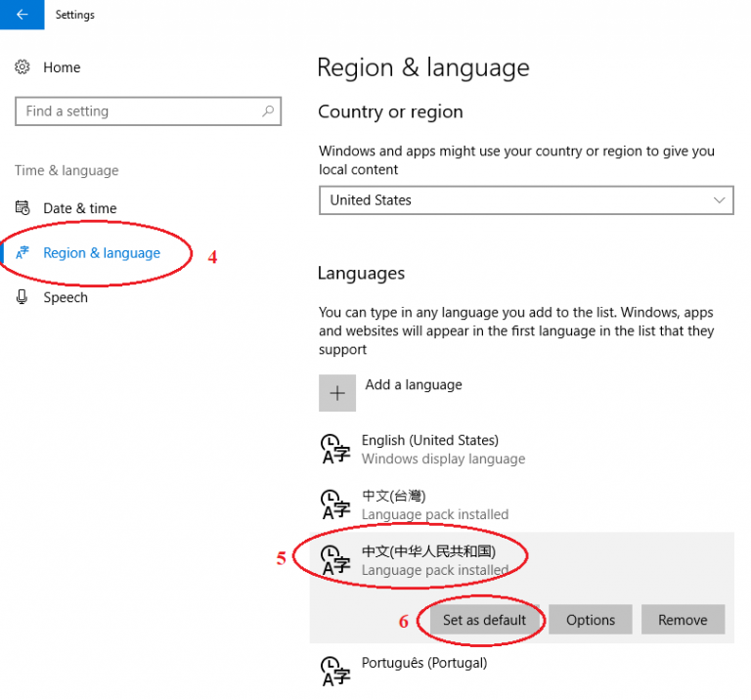
Task: Open Options for selected Chinese language
Action: point(590,620)
